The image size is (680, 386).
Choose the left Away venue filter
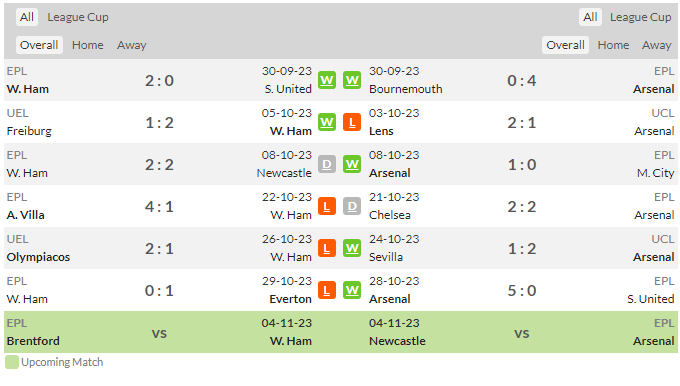tap(131, 45)
